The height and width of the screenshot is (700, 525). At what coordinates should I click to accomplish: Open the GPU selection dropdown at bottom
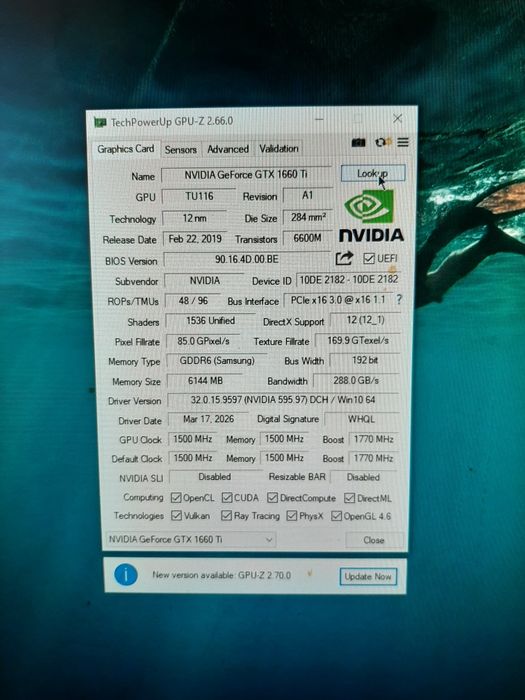click(191, 539)
